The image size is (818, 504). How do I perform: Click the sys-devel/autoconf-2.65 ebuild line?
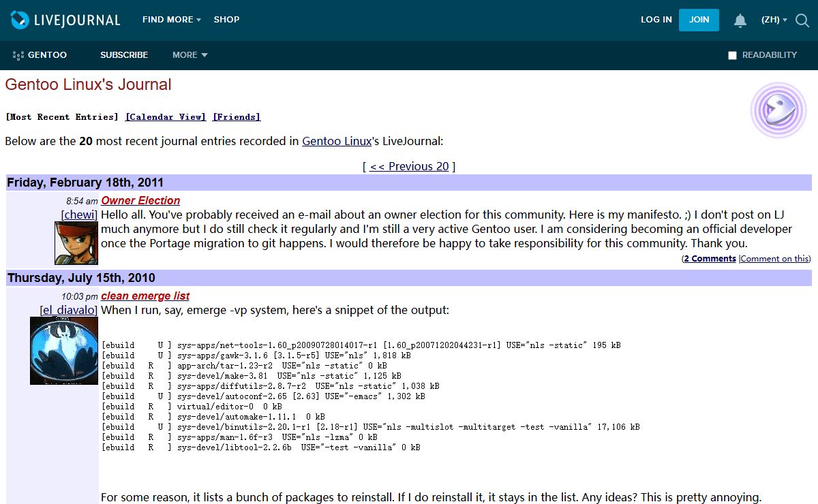coord(263,396)
